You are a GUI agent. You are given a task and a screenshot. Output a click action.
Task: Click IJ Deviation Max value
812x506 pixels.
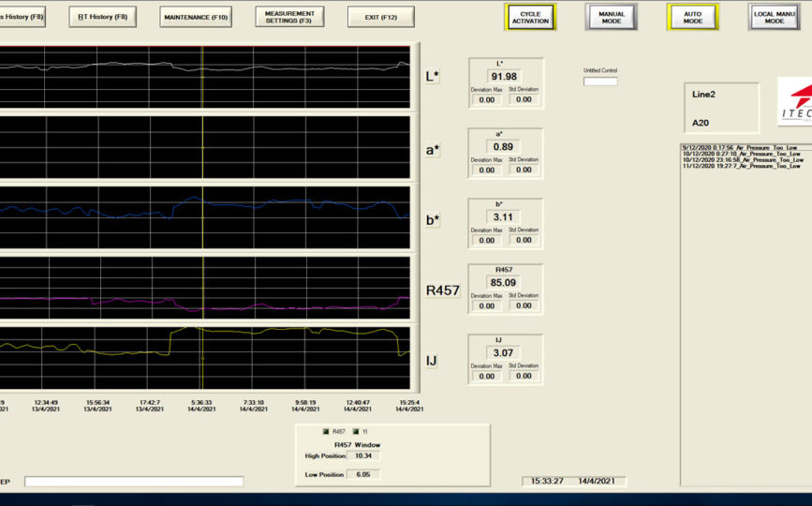click(x=487, y=377)
